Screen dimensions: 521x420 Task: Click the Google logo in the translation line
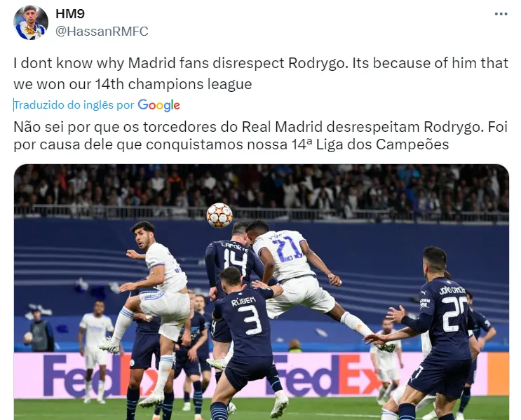[159, 105]
